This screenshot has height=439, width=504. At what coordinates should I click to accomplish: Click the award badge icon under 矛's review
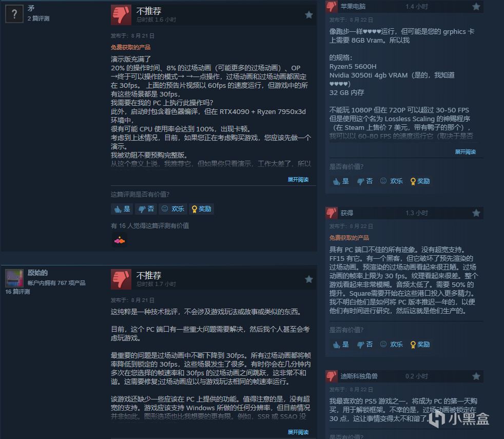coord(120,240)
